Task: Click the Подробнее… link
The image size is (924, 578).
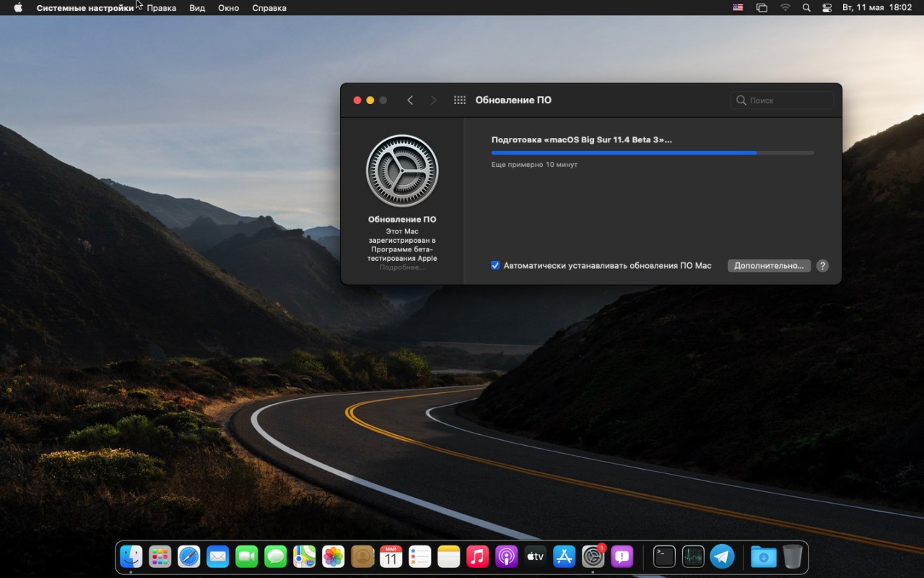Action: click(x=402, y=267)
